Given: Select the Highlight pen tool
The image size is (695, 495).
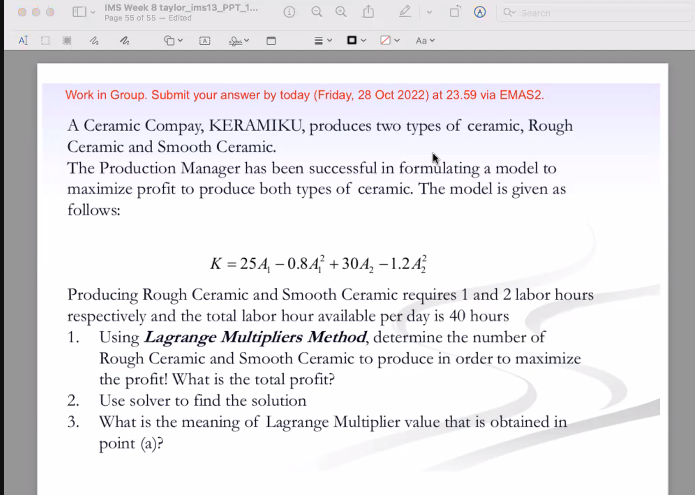Looking at the screenshot, I should coord(404,12).
